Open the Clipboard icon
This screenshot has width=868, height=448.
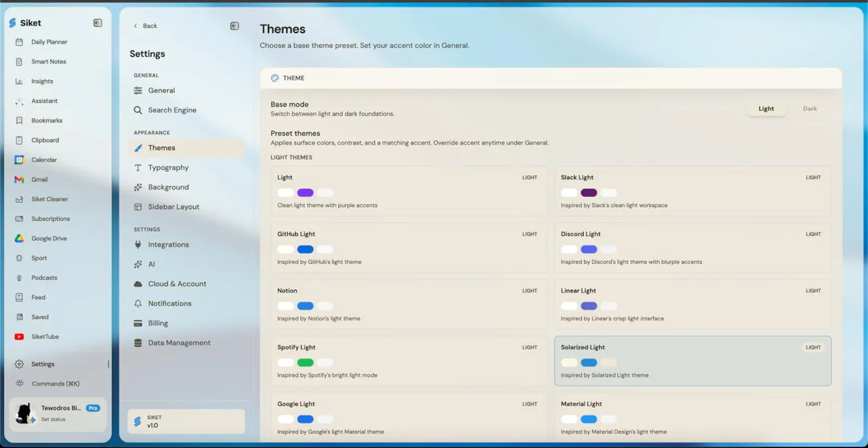pyautogui.click(x=19, y=140)
